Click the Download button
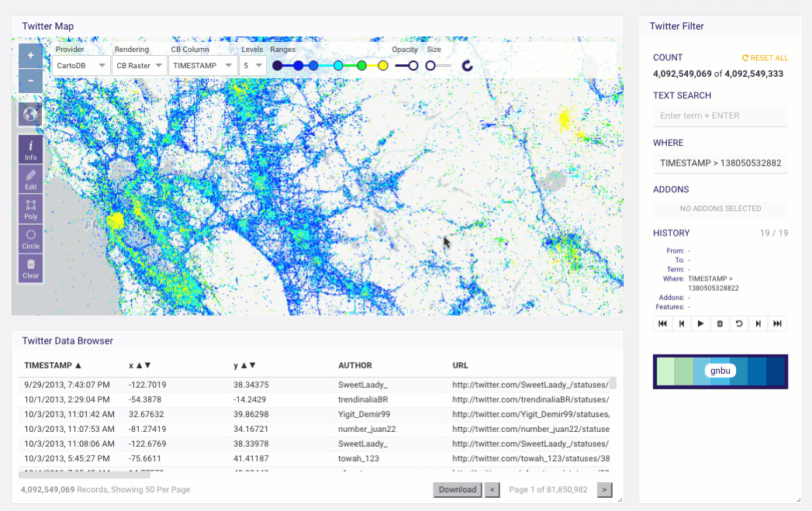The width and height of the screenshot is (812, 511). pyautogui.click(x=457, y=489)
